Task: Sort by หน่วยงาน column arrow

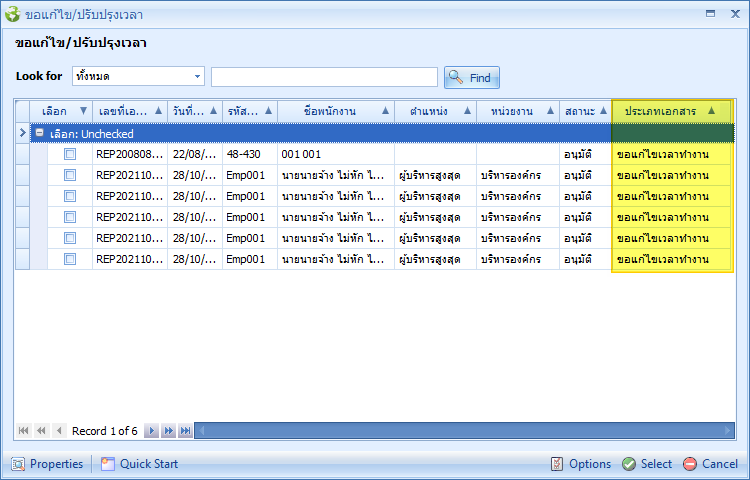Action: click(x=550, y=111)
